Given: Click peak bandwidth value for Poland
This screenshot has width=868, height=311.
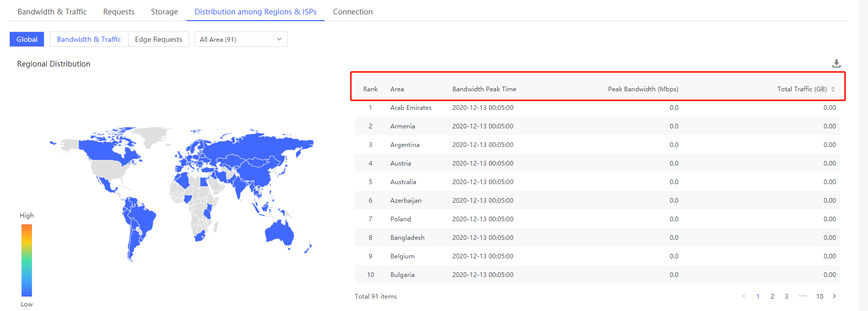Looking at the screenshot, I should (x=674, y=219).
